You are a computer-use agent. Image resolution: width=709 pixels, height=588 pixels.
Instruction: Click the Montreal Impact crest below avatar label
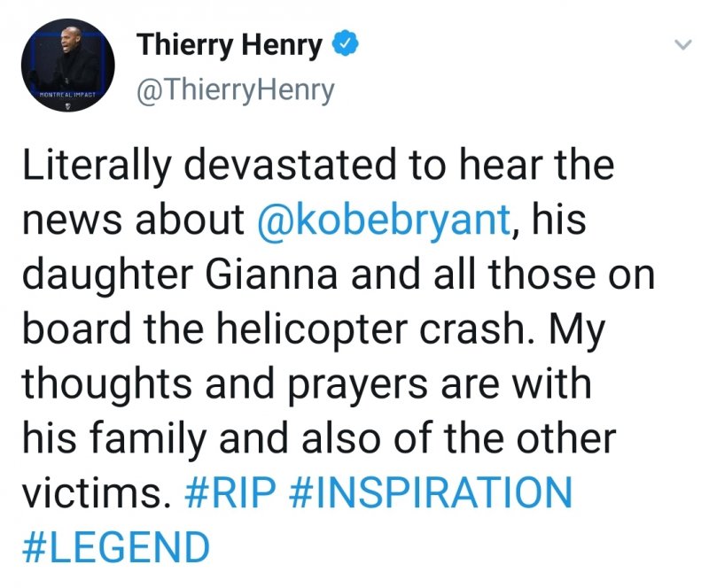(68, 104)
